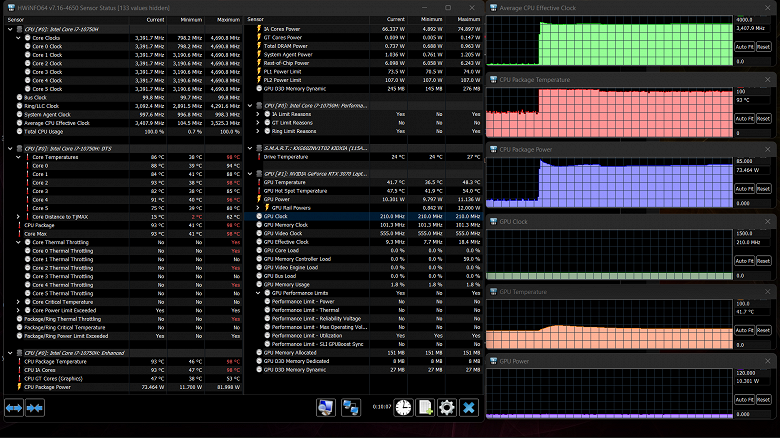Click lightning icon beside CPU Package Power
780x438 pixels.
click(19, 387)
